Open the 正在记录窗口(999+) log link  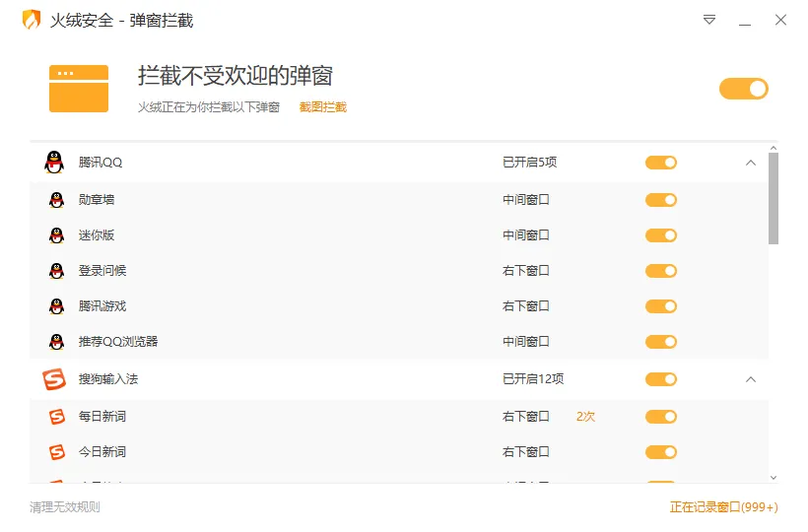723,507
